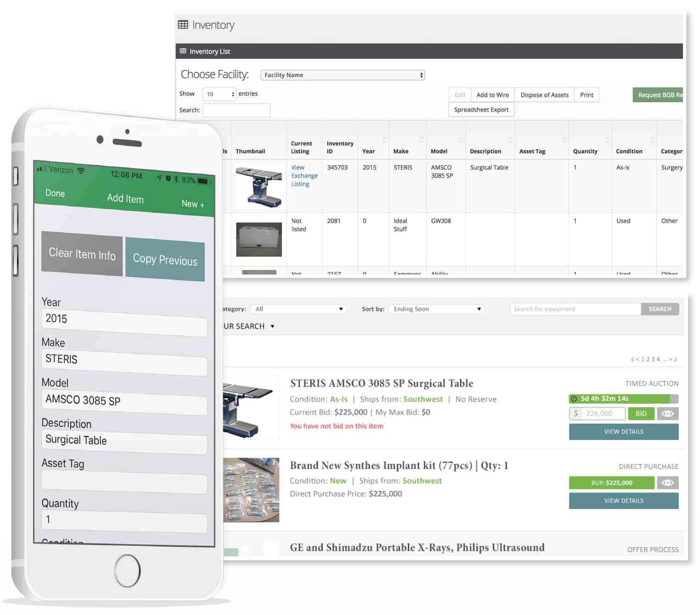Sort by the Quantity column arrows

pyautogui.click(x=607, y=139)
